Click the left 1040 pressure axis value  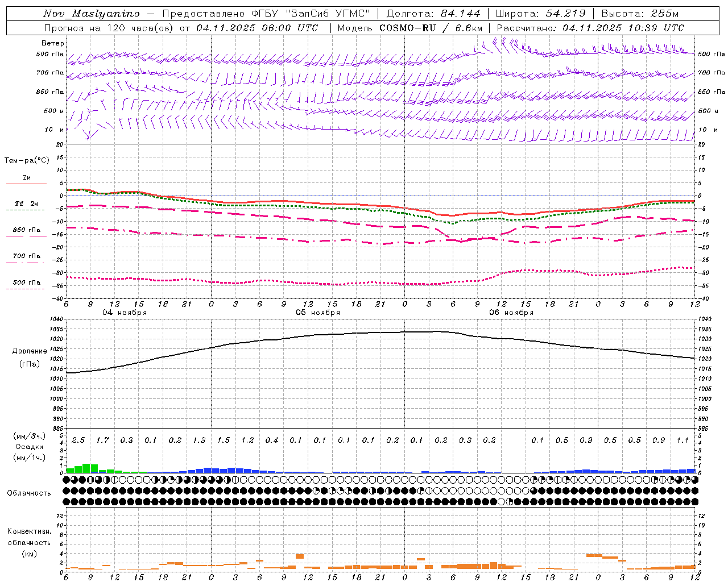[x=57, y=319]
